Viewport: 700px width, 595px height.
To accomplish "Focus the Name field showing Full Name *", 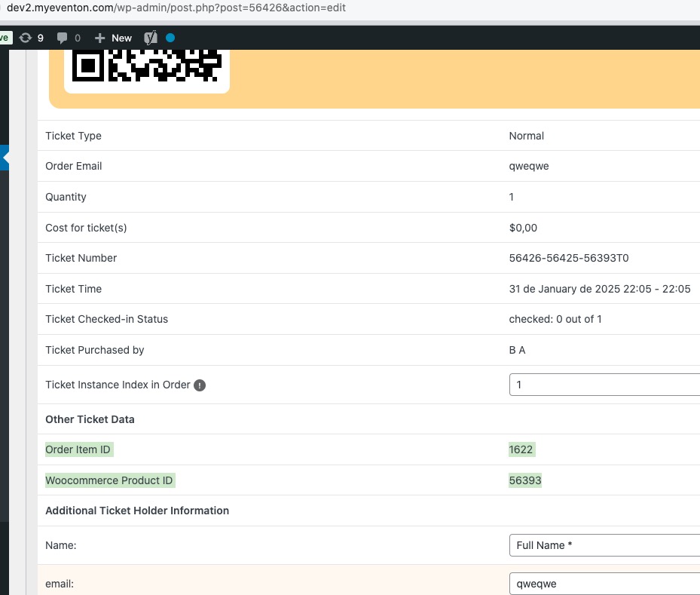I will [604, 545].
